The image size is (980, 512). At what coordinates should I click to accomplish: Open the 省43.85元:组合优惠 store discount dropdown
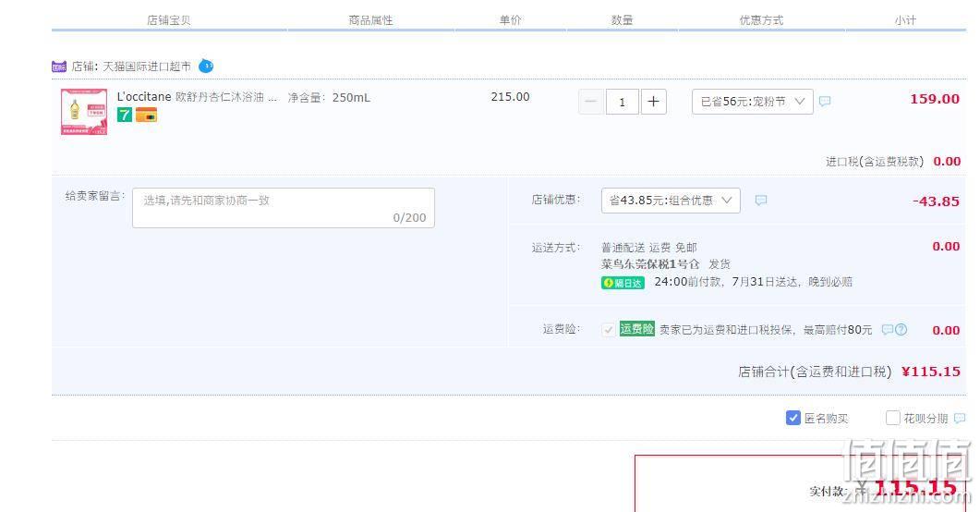pos(671,201)
